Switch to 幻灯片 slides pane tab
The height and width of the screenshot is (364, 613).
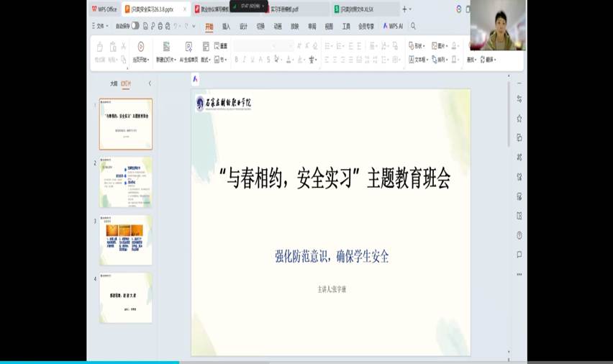click(x=126, y=83)
